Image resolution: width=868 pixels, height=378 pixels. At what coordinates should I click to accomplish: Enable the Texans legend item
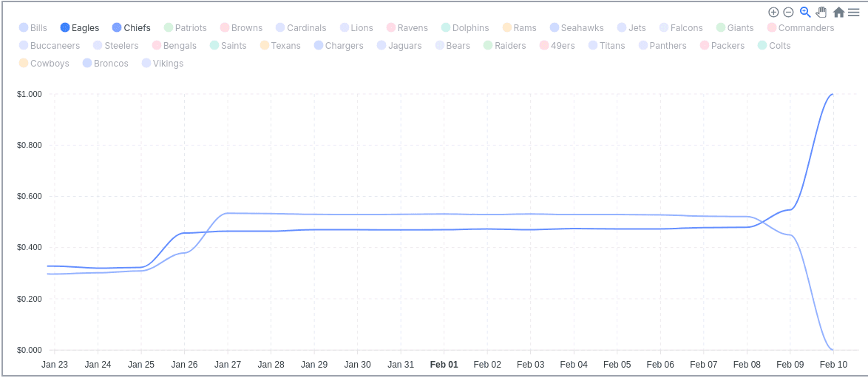(281, 45)
